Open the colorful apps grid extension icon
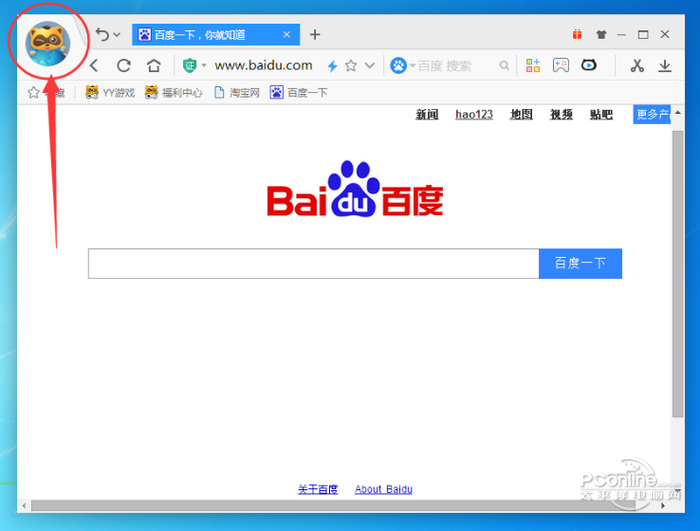Image resolution: width=700 pixels, height=531 pixels. (533, 66)
